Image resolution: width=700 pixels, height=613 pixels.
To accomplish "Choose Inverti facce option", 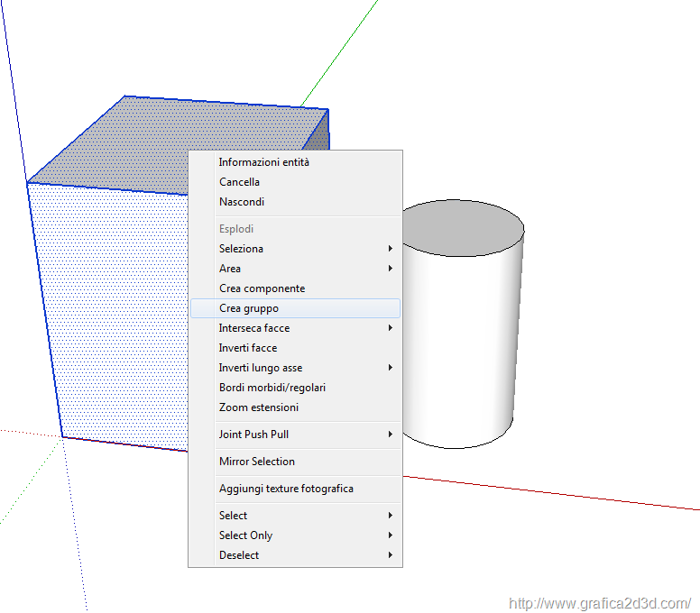I will tap(247, 348).
